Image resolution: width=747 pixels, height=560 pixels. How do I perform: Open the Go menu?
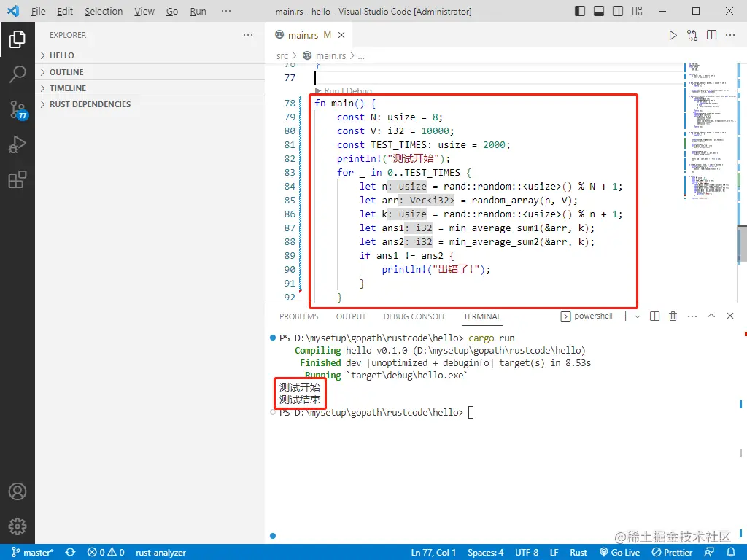click(172, 11)
